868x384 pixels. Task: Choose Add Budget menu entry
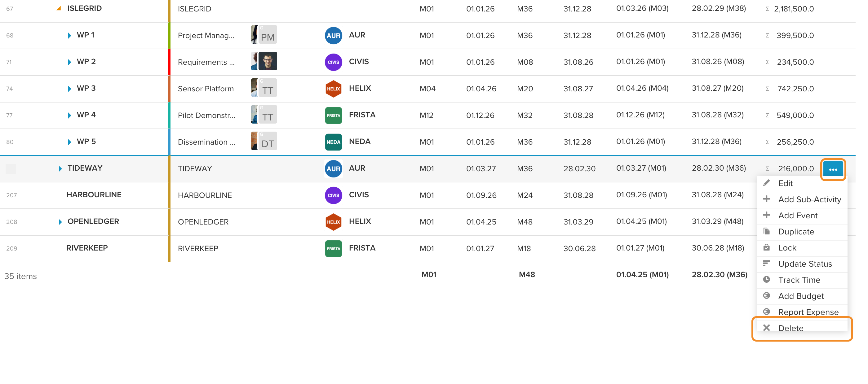[802, 296]
